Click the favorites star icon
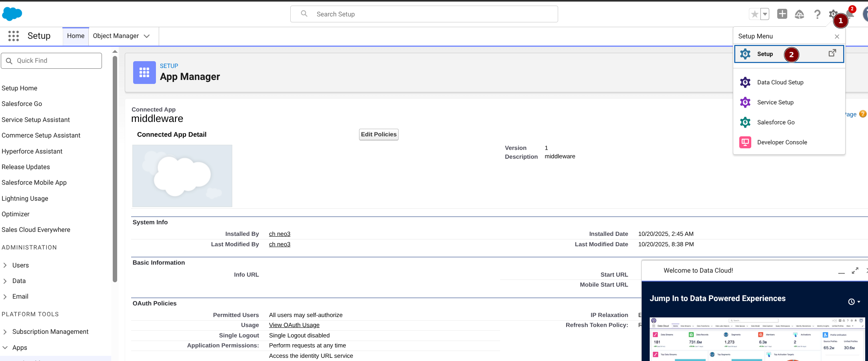Image resolution: width=868 pixels, height=361 pixels. (x=754, y=14)
